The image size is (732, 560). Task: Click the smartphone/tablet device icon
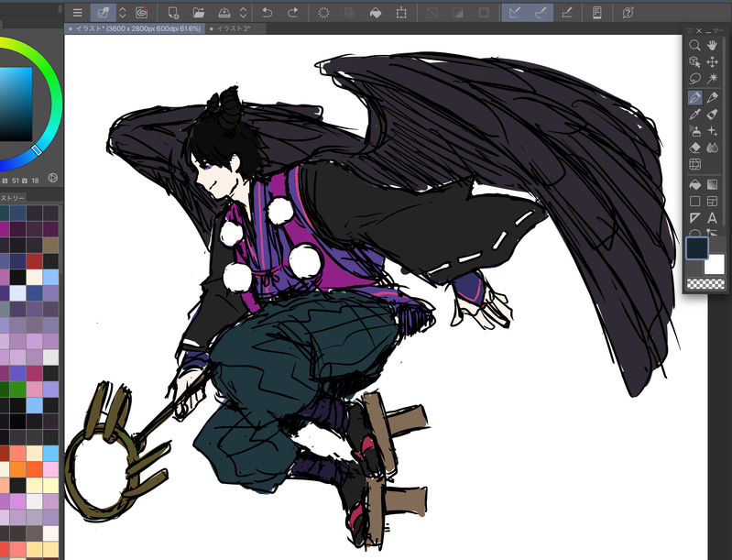pyautogui.click(x=597, y=13)
